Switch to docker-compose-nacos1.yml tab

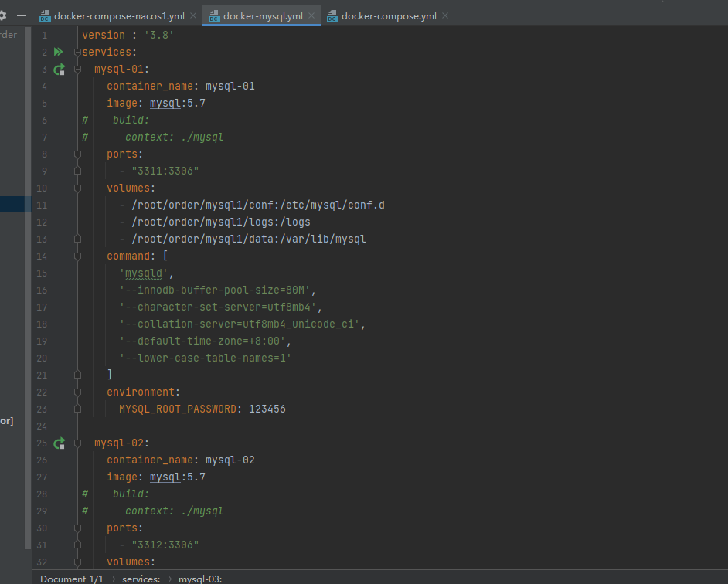pos(119,16)
